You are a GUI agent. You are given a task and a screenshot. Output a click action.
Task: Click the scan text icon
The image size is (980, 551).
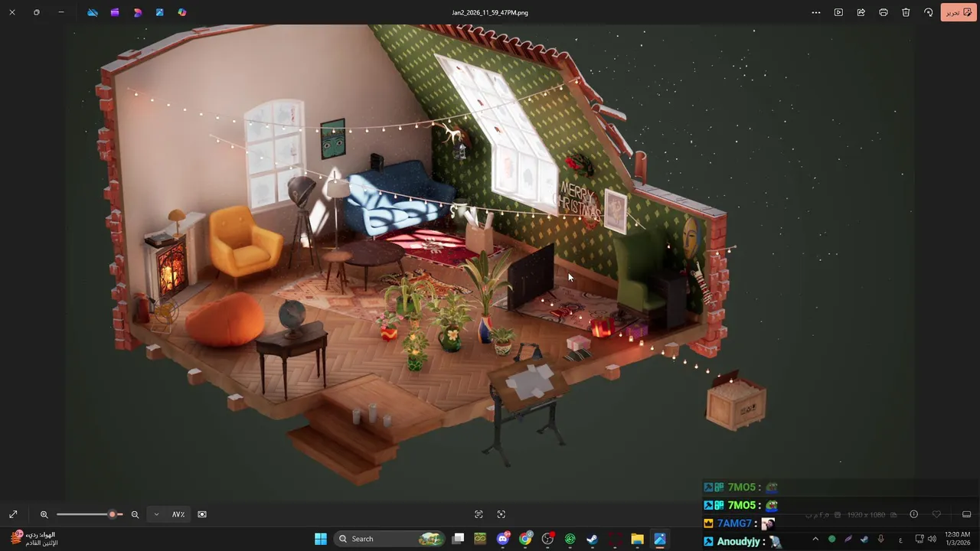pos(479,514)
